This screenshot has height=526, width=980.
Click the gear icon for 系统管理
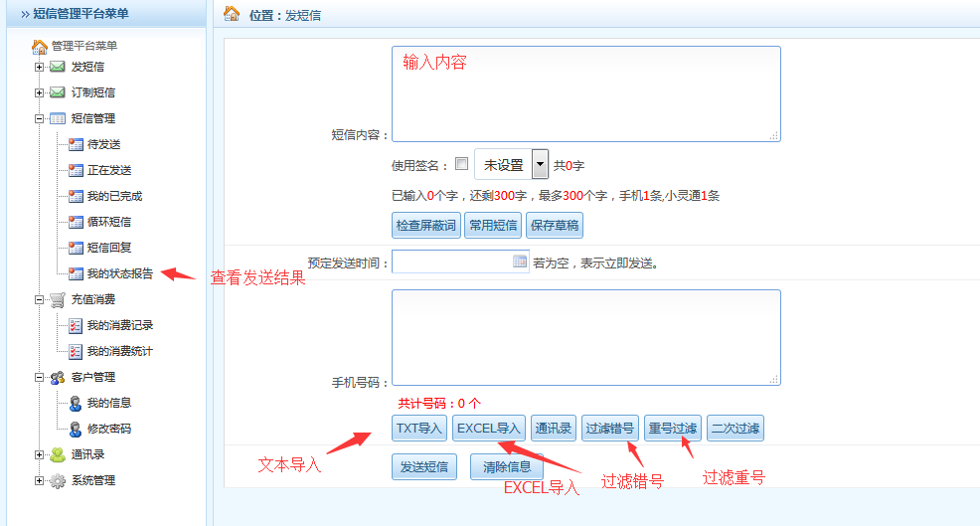58,481
